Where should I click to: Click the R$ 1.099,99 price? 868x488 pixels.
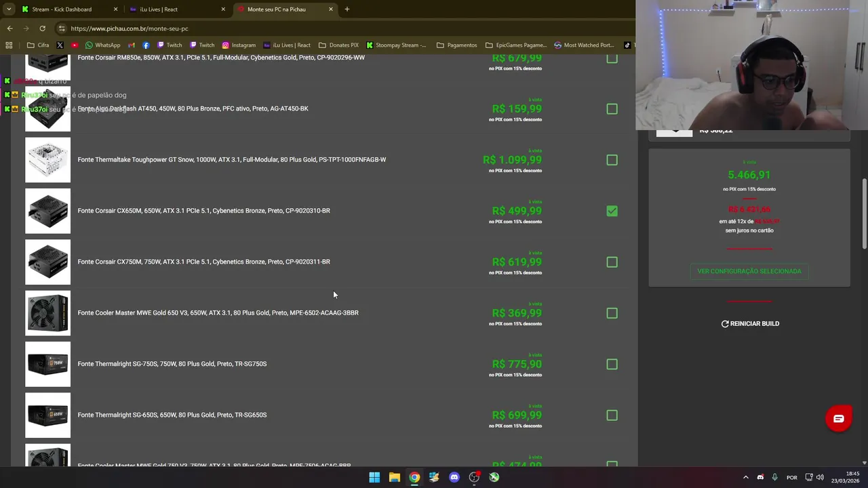(x=512, y=160)
